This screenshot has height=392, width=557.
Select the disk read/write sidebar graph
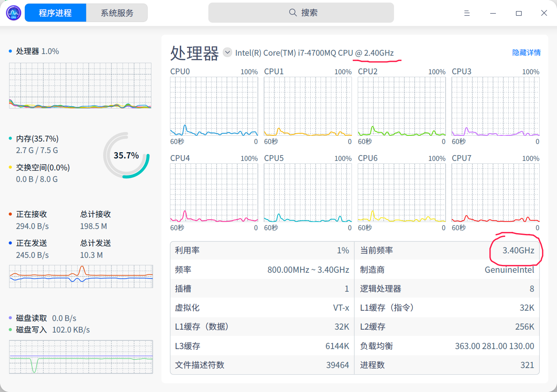point(81,357)
